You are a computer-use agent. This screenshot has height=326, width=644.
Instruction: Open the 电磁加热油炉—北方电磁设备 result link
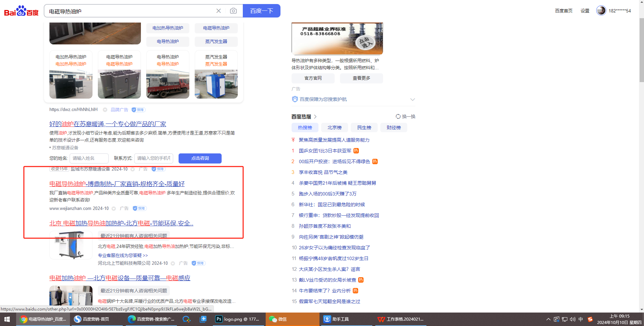pos(120,278)
